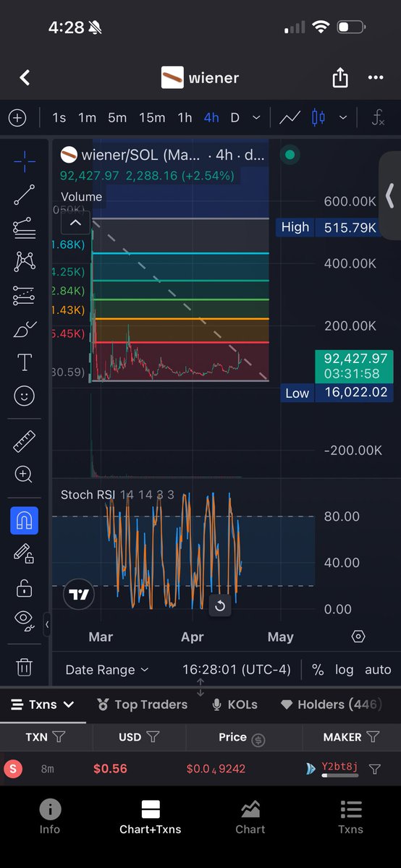
Task: Select the long/short position forecasting tool
Action: [x=25, y=295]
